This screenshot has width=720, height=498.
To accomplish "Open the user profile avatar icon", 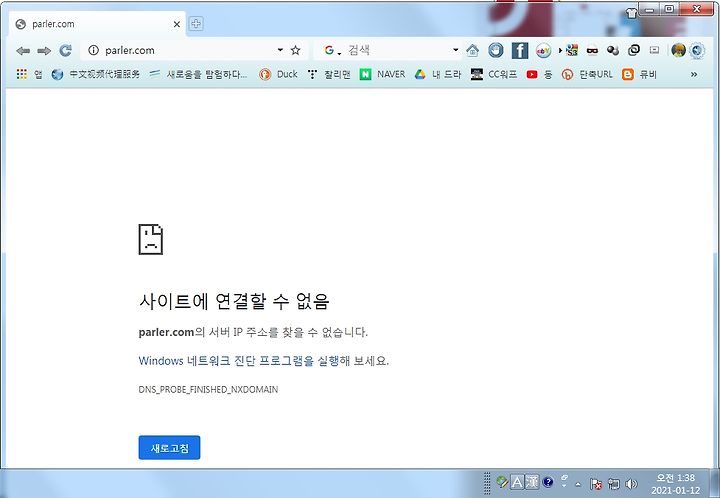I will point(678,50).
